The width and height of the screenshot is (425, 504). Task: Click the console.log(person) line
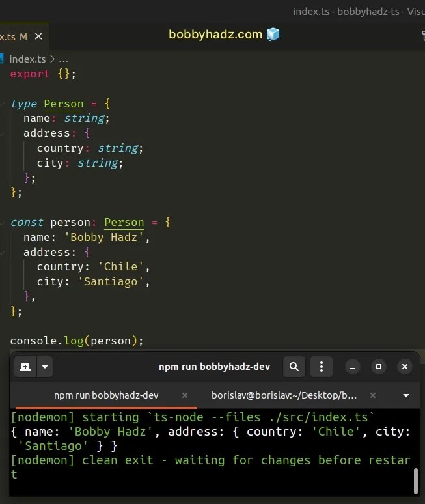click(x=76, y=341)
